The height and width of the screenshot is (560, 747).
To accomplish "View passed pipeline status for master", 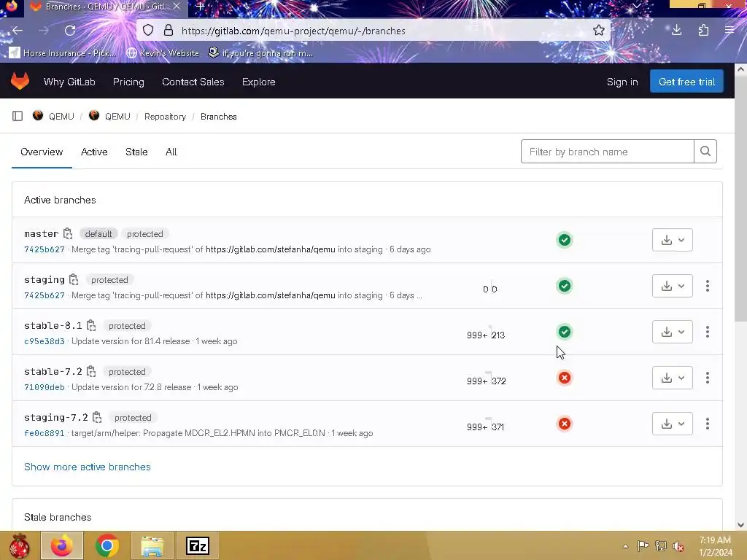I will tap(565, 239).
